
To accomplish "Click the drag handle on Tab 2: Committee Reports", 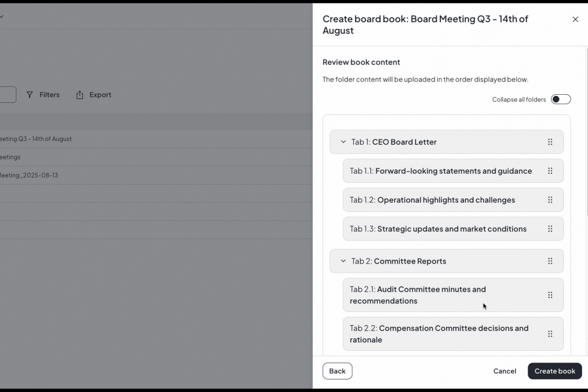I will point(550,261).
